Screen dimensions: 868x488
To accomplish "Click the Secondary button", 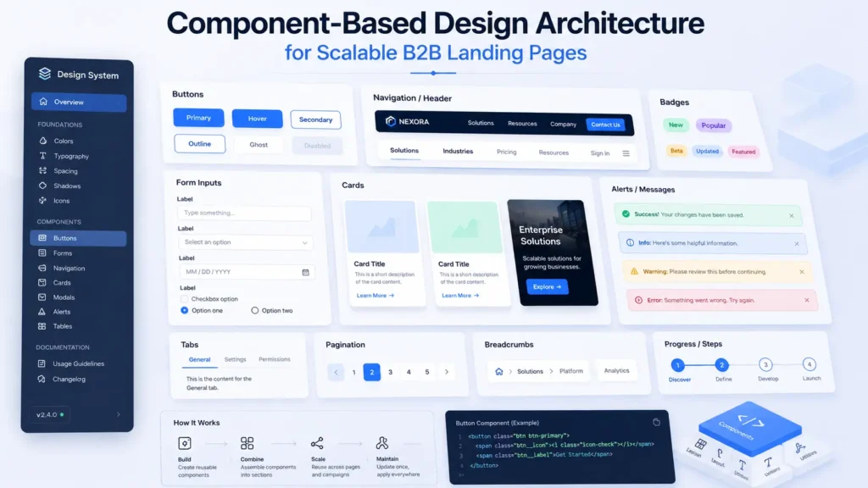I will click(x=315, y=119).
